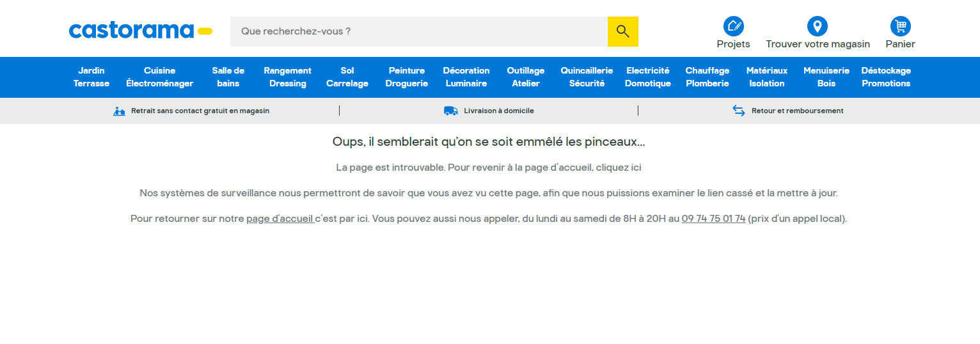
Task: Click the delivery truck icon
Action: [451, 111]
